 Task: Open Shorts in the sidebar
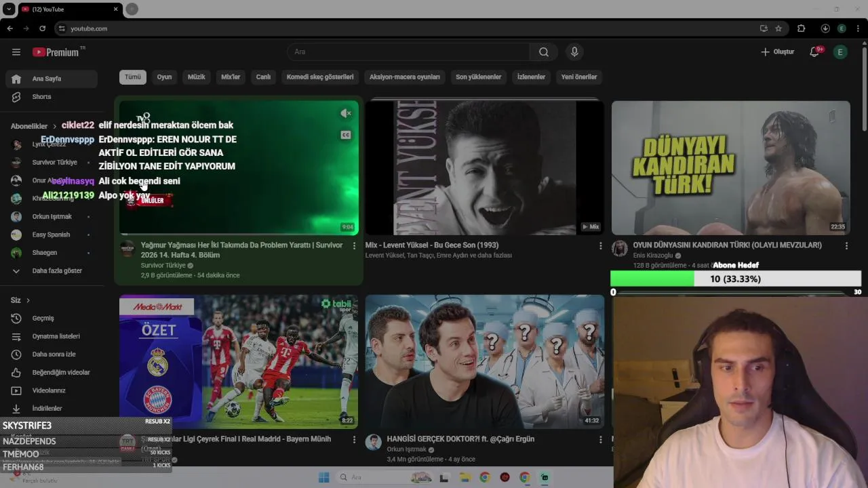52,97
